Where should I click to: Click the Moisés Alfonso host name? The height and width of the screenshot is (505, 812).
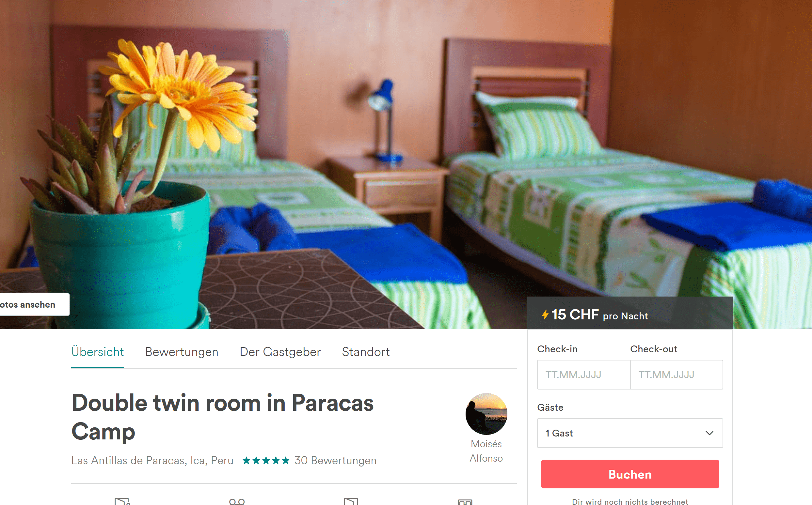coord(486,451)
